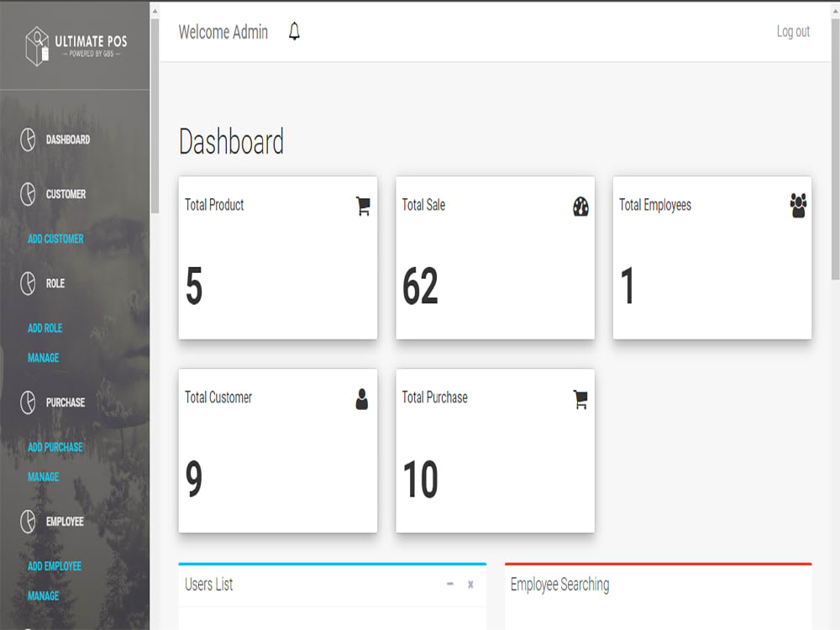Click the sidebar scroll up arrow
Viewport: 840px width, 630px height.
point(155,10)
